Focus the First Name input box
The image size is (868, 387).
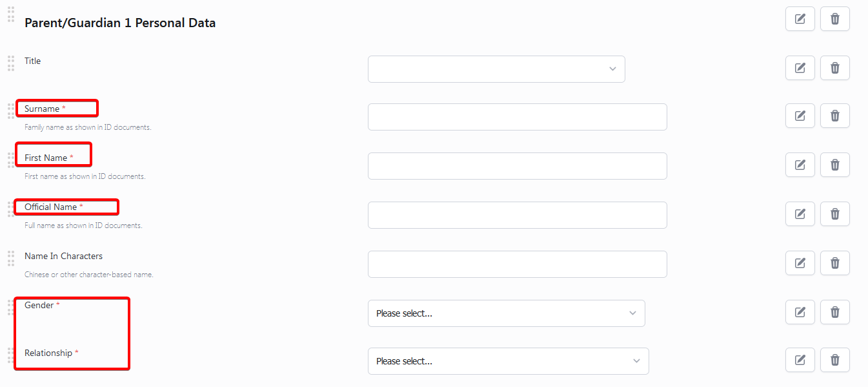[x=518, y=166]
